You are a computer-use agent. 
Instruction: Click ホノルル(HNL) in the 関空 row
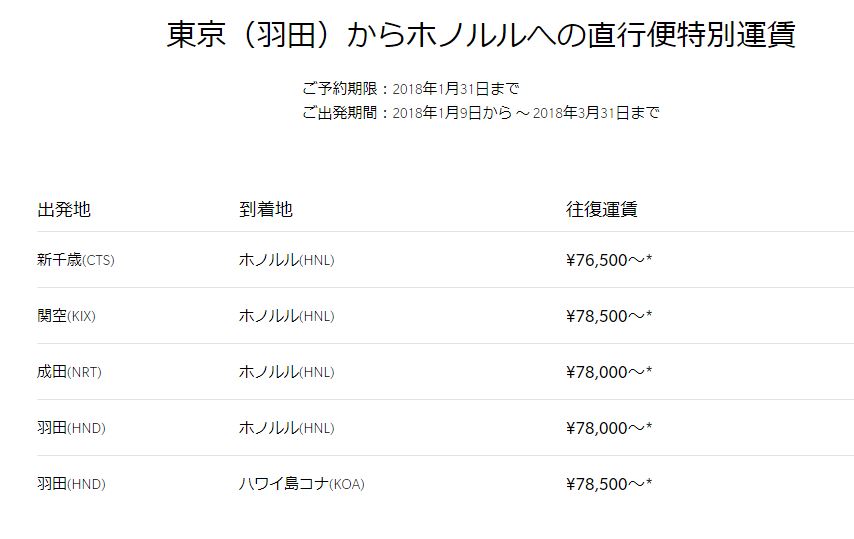pyautogui.click(x=287, y=316)
